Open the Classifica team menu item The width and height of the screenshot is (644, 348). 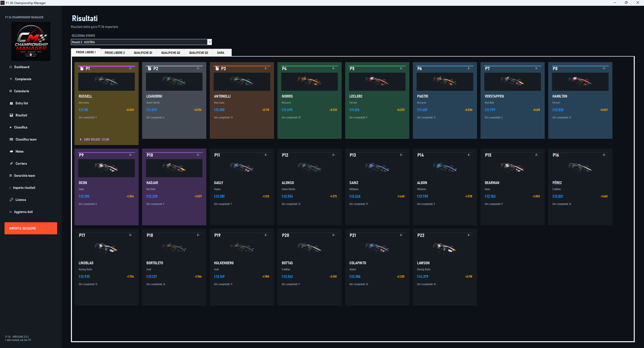[26, 139]
